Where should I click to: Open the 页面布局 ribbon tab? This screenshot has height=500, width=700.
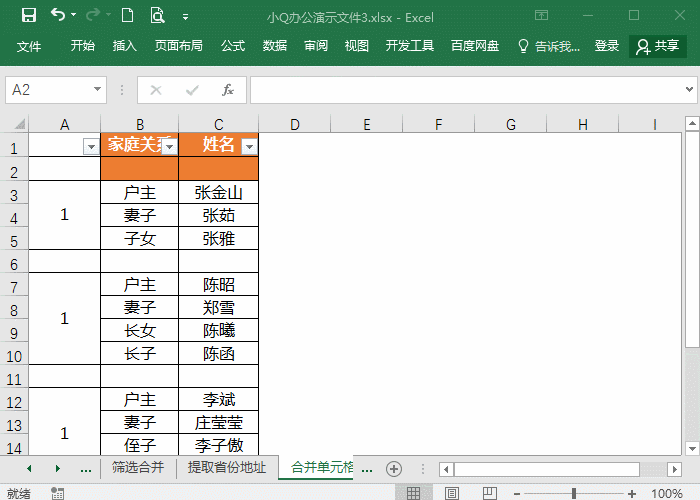pos(179,46)
